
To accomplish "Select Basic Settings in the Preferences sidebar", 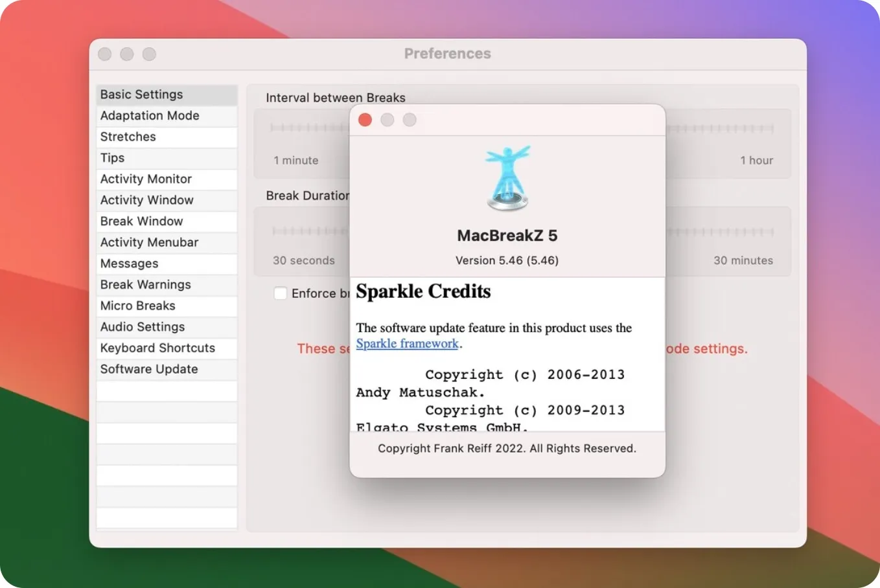I will [167, 95].
